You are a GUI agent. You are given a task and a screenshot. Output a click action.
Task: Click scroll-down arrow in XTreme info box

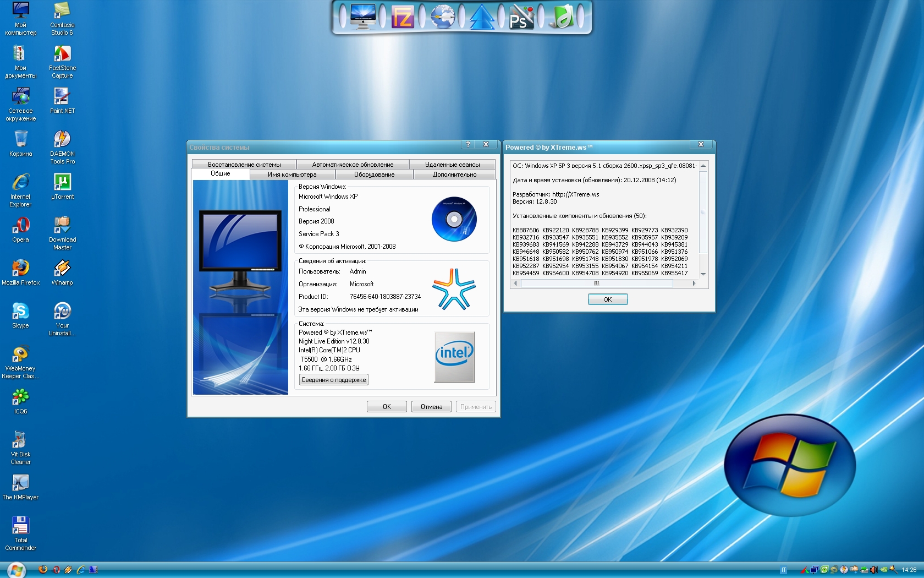(x=703, y=274)
